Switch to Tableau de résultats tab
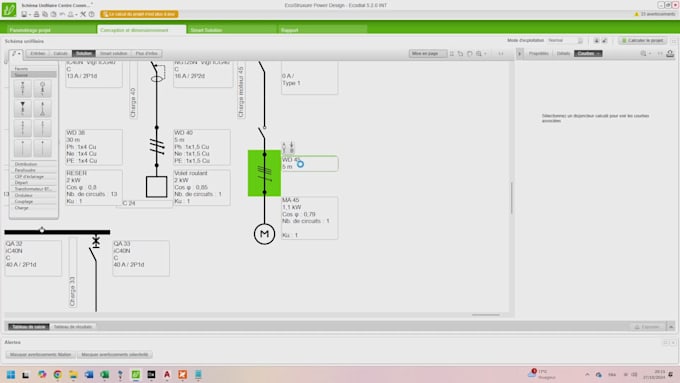The width and height of the screenshot is (680, 383). 73,327
